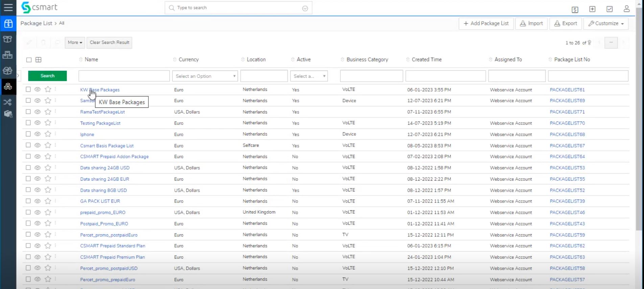Viewport: 644px width, 289px height.
Task: Open the Customize dropdown
Action: 606,23
